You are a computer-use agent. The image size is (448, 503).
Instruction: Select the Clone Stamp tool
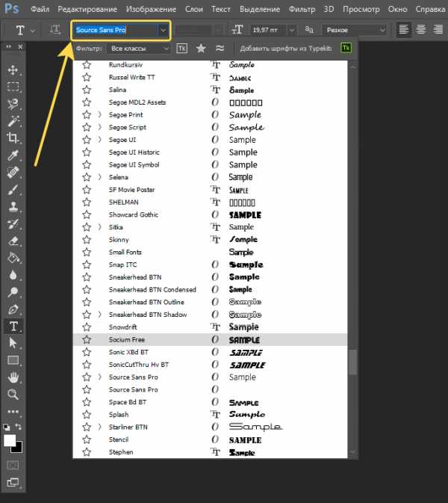[13, 206]
